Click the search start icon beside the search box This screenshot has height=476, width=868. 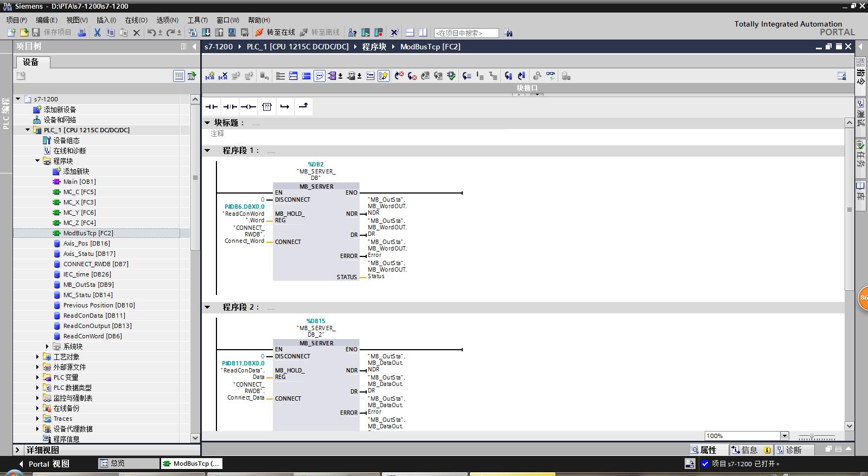(x=508, y=33)
